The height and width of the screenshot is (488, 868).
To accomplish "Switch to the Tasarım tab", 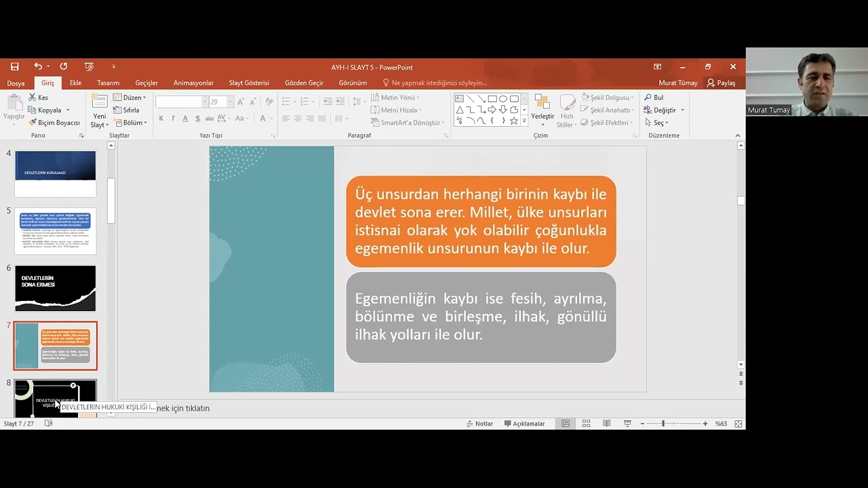I will click(x=108, y=83).
